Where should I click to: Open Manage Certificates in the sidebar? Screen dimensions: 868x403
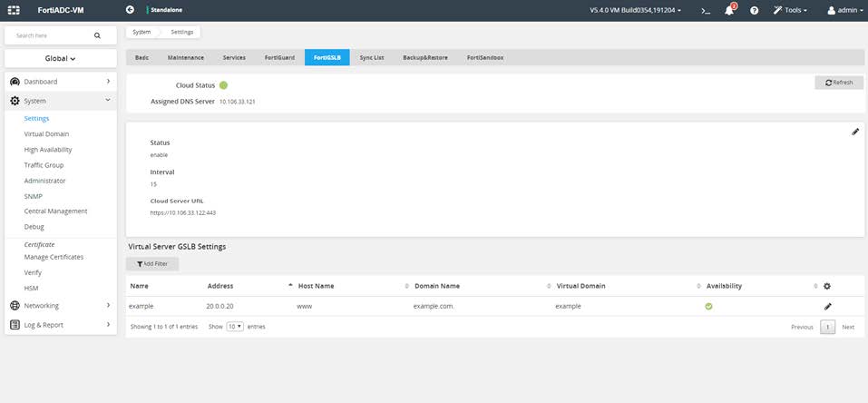54,257
